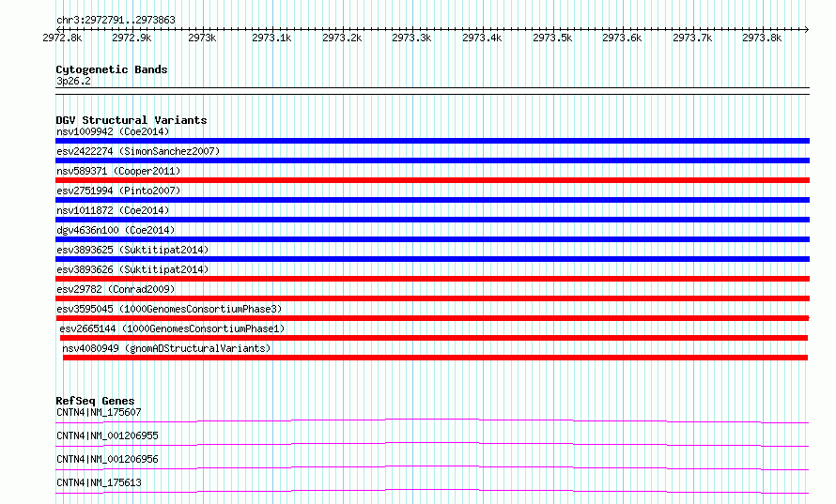Click the 2973.1k ruler tick label
This screenshot has height=504, width=836.
click(271, 38)
